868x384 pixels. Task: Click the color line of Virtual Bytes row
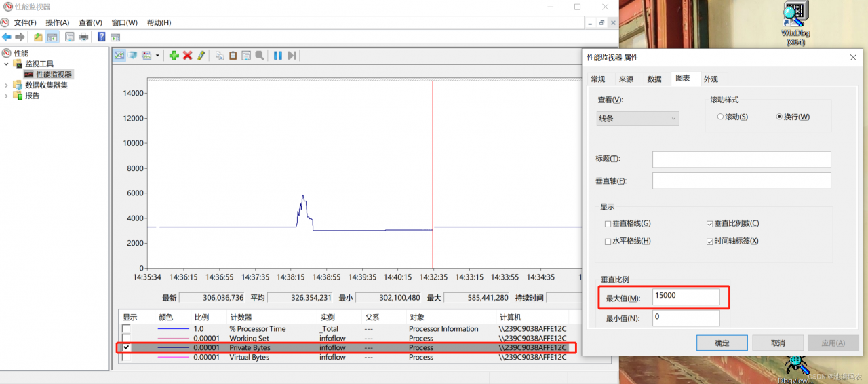173,357
